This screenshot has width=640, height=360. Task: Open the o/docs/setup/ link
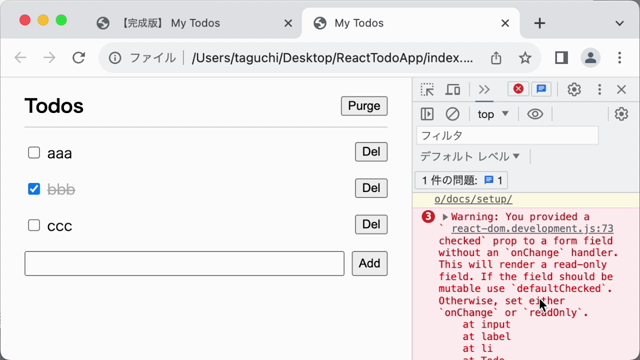coord(473,199)
